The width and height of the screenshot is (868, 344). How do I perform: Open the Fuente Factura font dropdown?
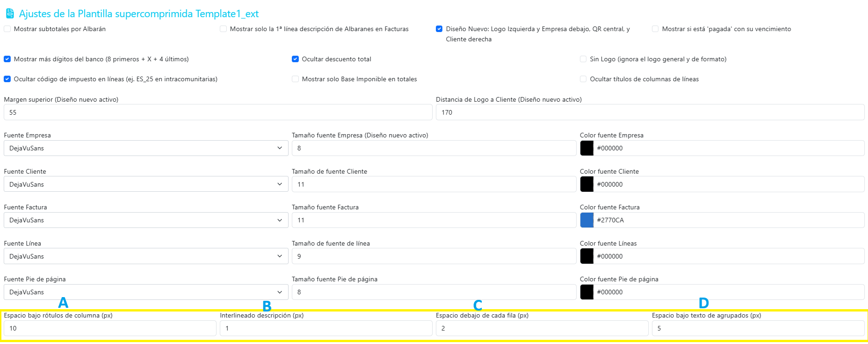point(146,220)
